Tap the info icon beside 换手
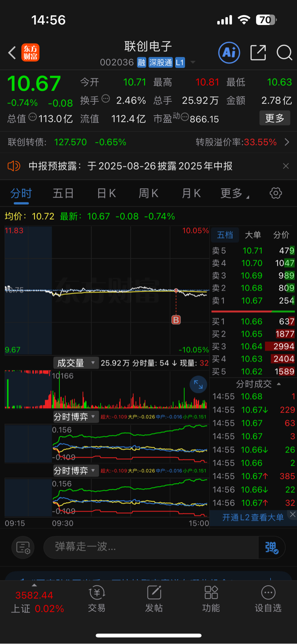The width and height of the screenshot is (297, 644). tap(106, 99)
